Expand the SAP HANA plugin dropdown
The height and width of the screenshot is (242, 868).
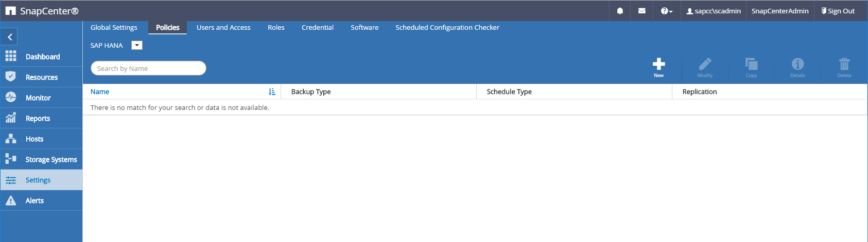pos(137,45)
